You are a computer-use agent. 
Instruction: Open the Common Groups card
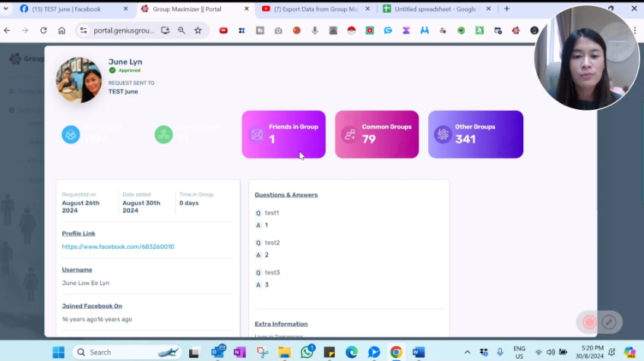[377, 134]
